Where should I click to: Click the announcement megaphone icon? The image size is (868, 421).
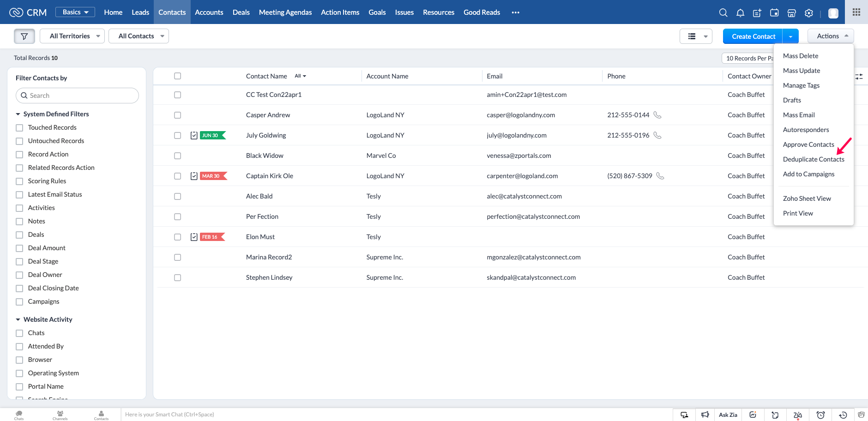tap(705, 415)
